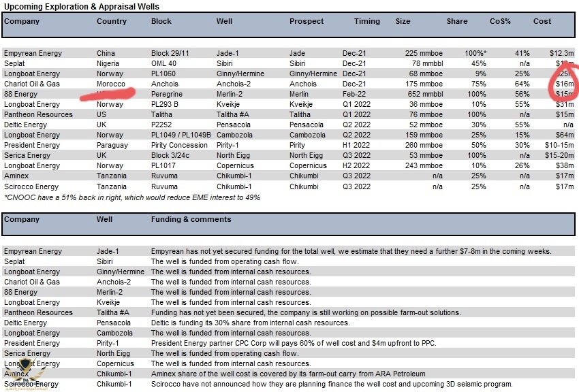Click the title 'Upcoming Exploration & Appraisal Wells'
This screenshot has width=579, height=392.
(x=82, y=7)
